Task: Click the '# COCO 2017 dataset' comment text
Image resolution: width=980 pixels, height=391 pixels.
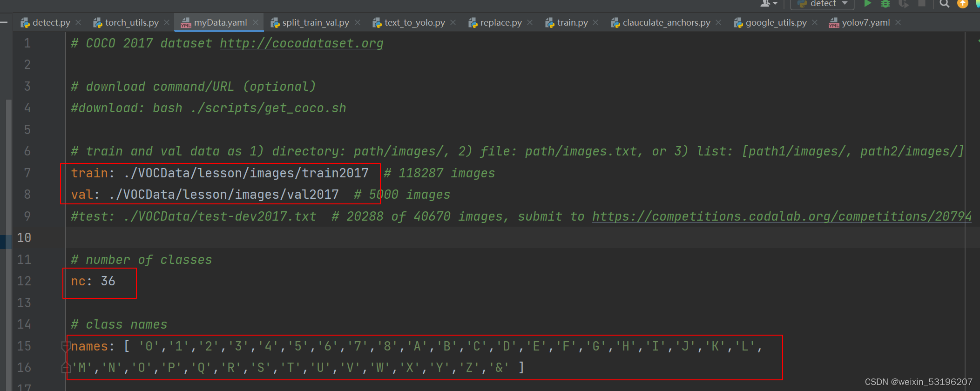Action: (142, 43)
